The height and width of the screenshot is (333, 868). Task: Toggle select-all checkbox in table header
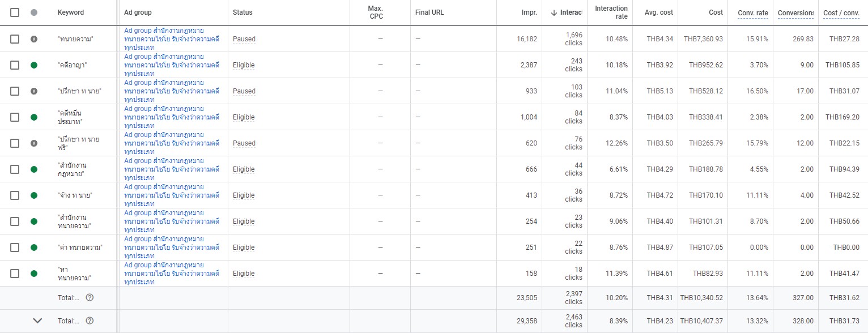pyautogui.click(x=15, y=12)
